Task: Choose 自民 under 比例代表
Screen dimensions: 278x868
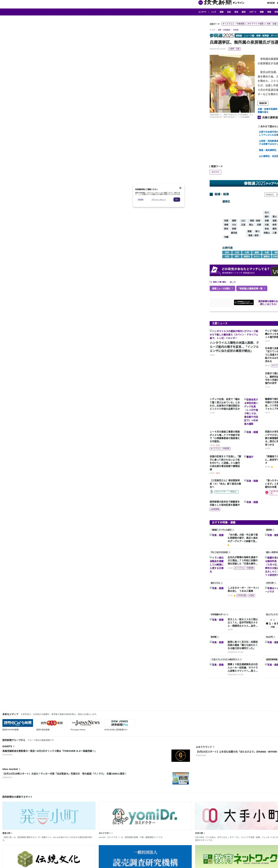Action: tap(227, 252)
